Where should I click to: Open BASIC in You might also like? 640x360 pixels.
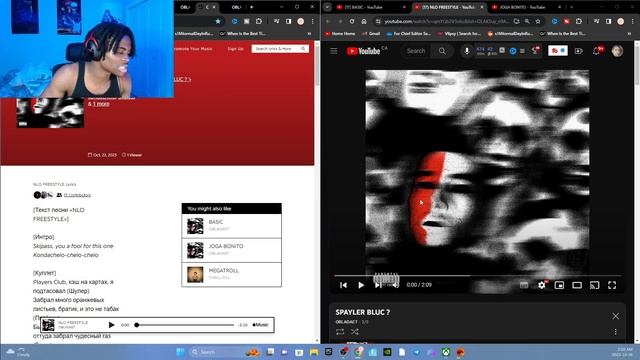tap(231, 226)
